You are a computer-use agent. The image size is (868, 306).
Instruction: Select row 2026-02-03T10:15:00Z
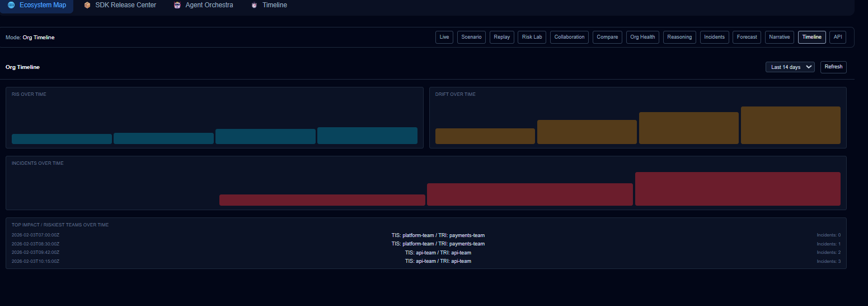(x=426, y=261)
